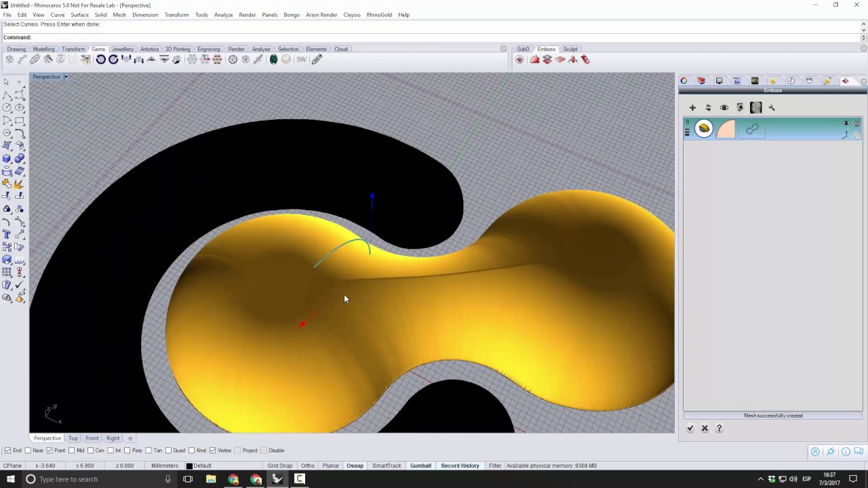Select the Polygon tool in left toolbar

[7, 133]
